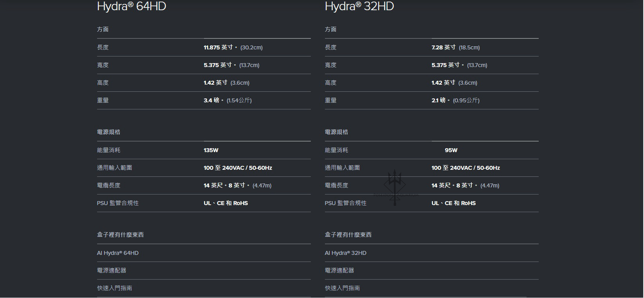Select the "(30.2cm)" metric length
This screenshot has width=644, height=298.
click(251, 47)
